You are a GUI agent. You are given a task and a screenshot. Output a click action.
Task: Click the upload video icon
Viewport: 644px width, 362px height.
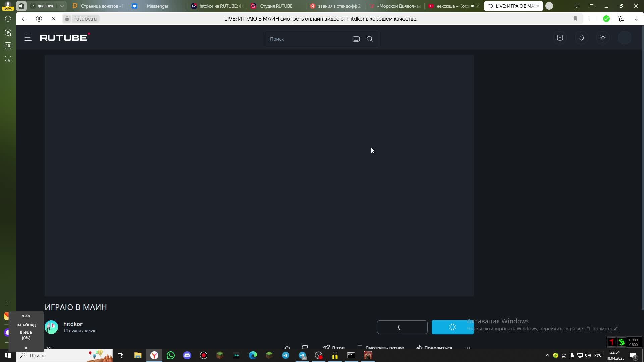[x=560, y=38]
